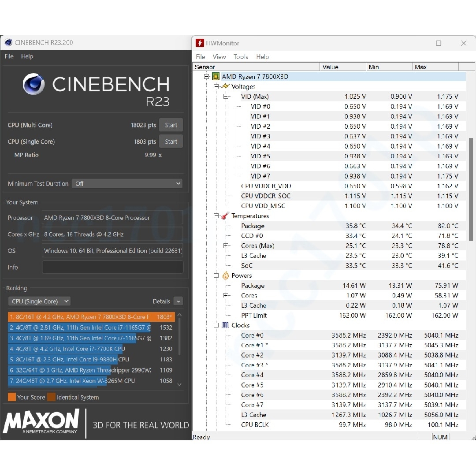476x476 pixels.
Task: Expand Cores (Max) under Temperatures
Action: tap(226, 245)
